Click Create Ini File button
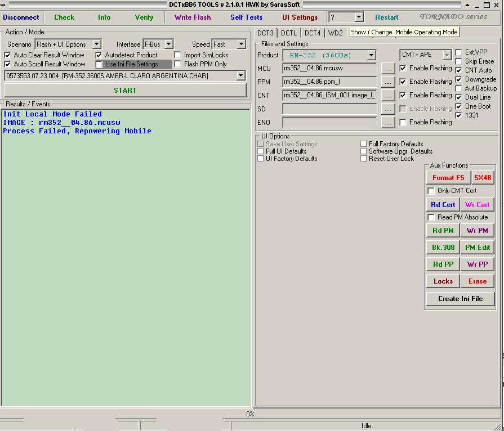Image resolution: width=504 pixels, height=431 pixels. pyautogui.click(x=460, y=299)
